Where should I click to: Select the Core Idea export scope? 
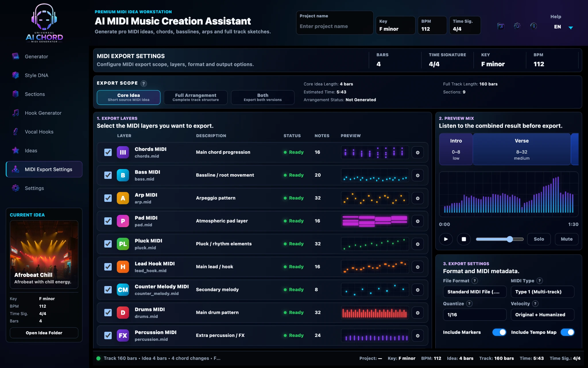(129, 97)
